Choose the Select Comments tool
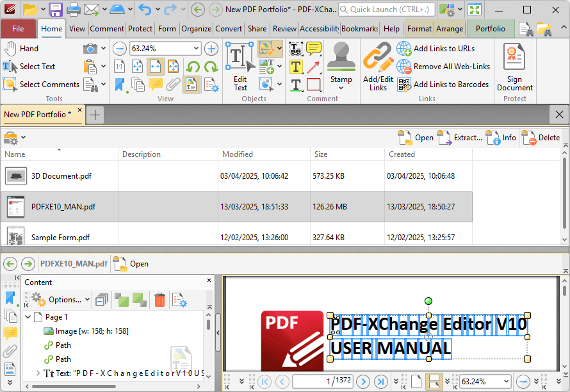The width and height of the screenshot is (570, 392). 41,85
